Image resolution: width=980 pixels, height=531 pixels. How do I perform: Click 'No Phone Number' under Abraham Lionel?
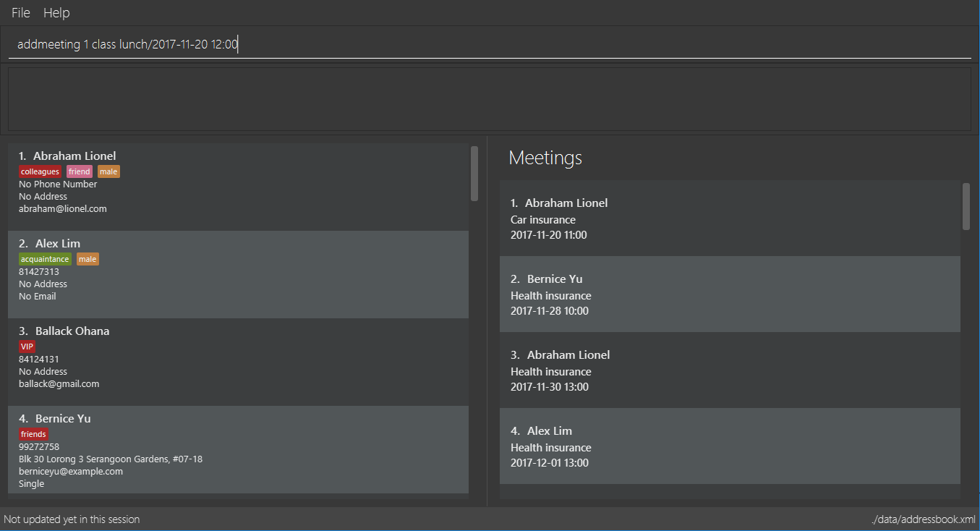[58, 184]
